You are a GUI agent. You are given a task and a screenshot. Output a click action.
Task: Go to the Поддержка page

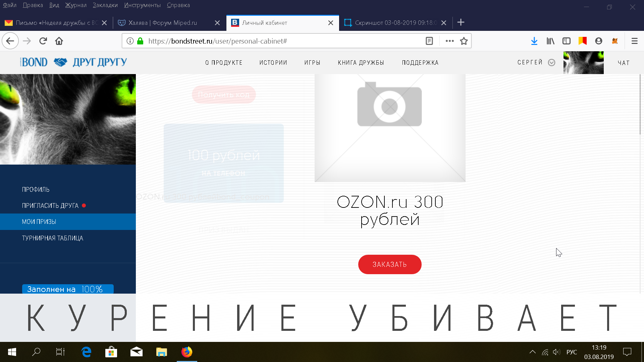(420, 63)
